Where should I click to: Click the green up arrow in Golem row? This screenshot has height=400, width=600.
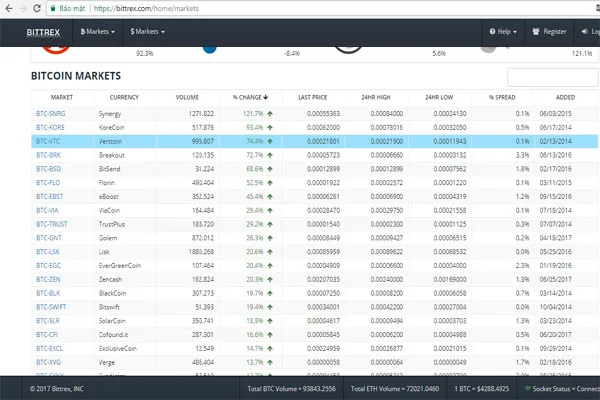click(x=270, y=238)
